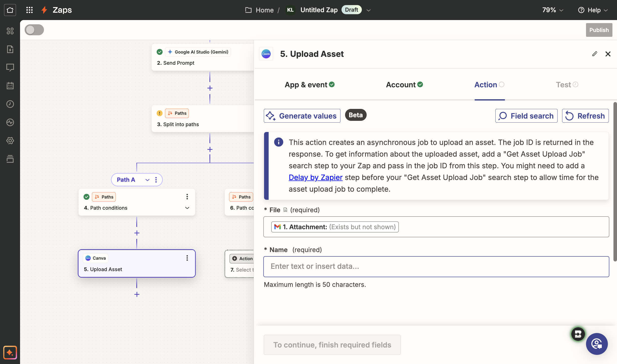The width and height of the screenshot is (617, 364).
Task: Open the Help dropdown menu
Action: tap(593, 10)
